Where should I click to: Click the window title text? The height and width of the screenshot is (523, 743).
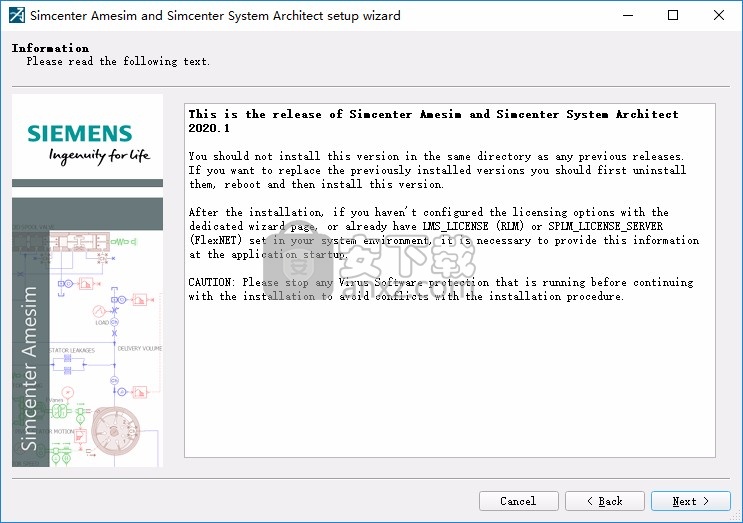[215, 16]
